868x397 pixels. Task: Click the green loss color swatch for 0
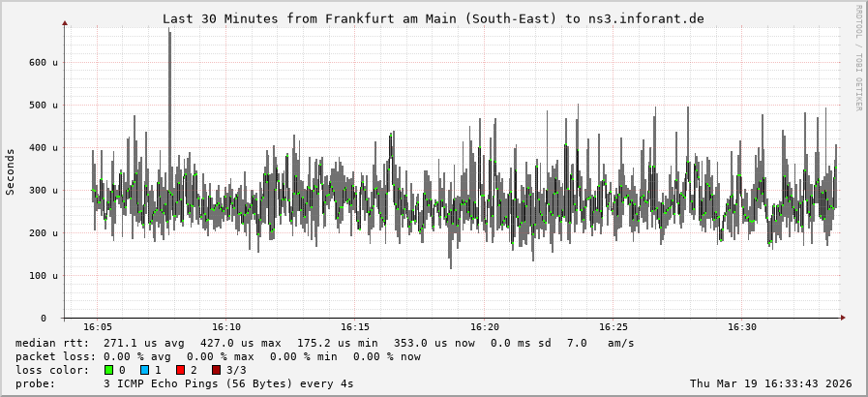click(x=108, y=370)
